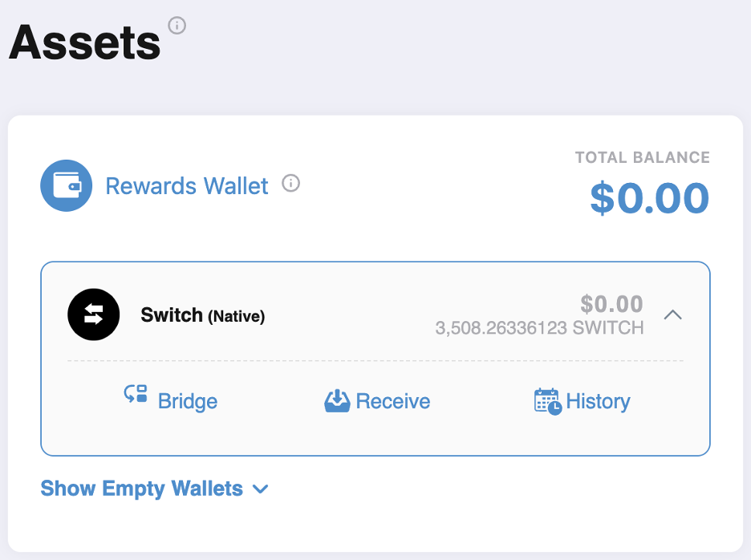Click the blue Rewards Wallet icon
The width and height of the screenshot is (751, 560).
(x=67, y=186)
